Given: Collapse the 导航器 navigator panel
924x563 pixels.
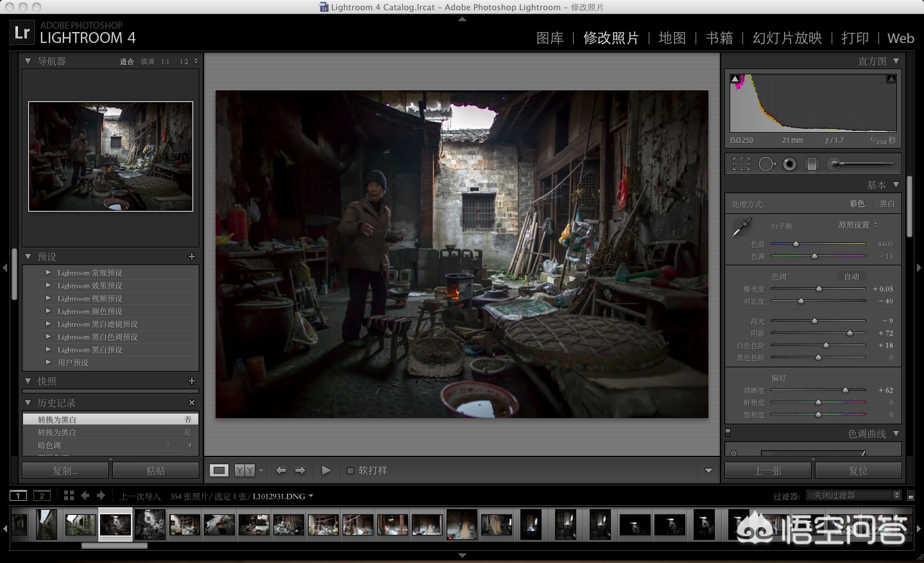Looking at the screenshot, I should 28,61.
